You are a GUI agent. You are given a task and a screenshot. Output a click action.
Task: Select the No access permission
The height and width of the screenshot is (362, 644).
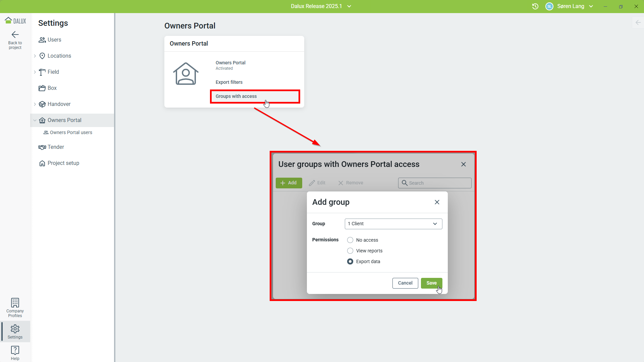[x=350, y=240]
